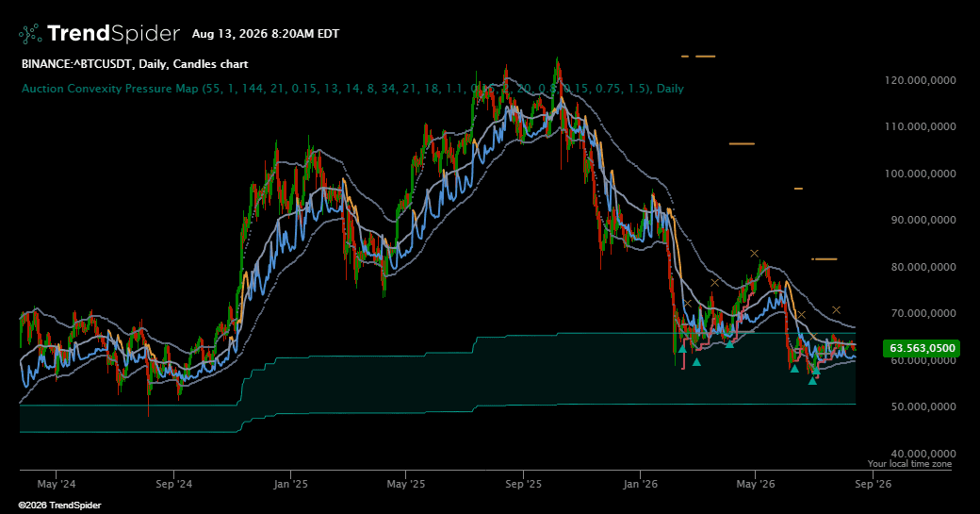Click the Sep '24 date axis label

tap(173, 484)
